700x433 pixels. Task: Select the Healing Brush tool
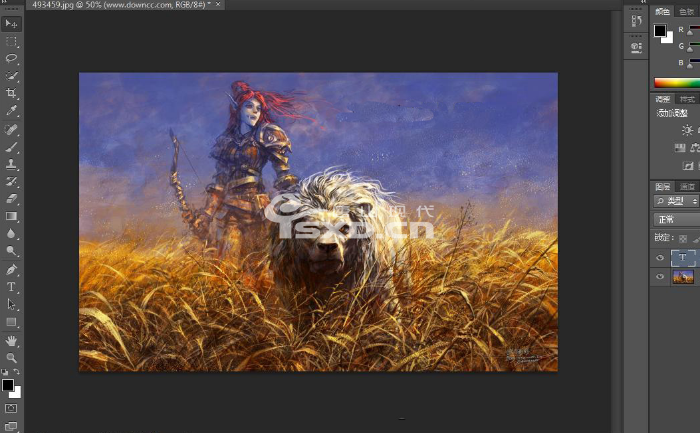click(11, 129)
